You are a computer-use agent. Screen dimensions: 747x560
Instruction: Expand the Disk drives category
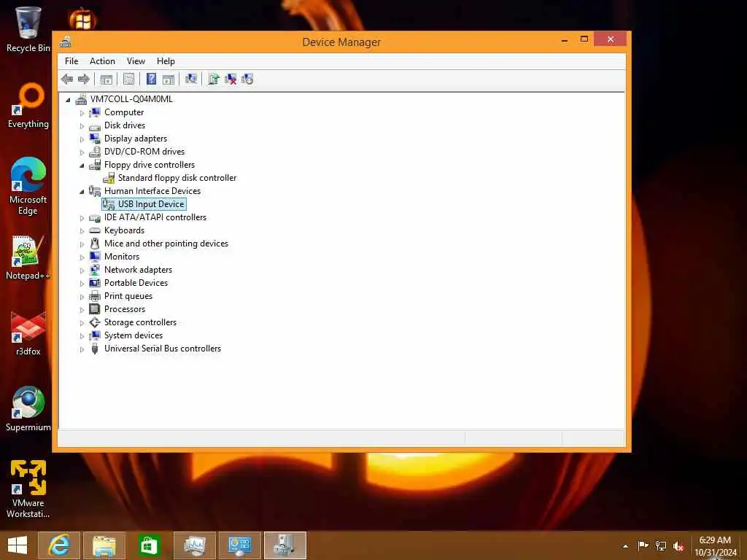pyautogui.click(x=82, y=126)
